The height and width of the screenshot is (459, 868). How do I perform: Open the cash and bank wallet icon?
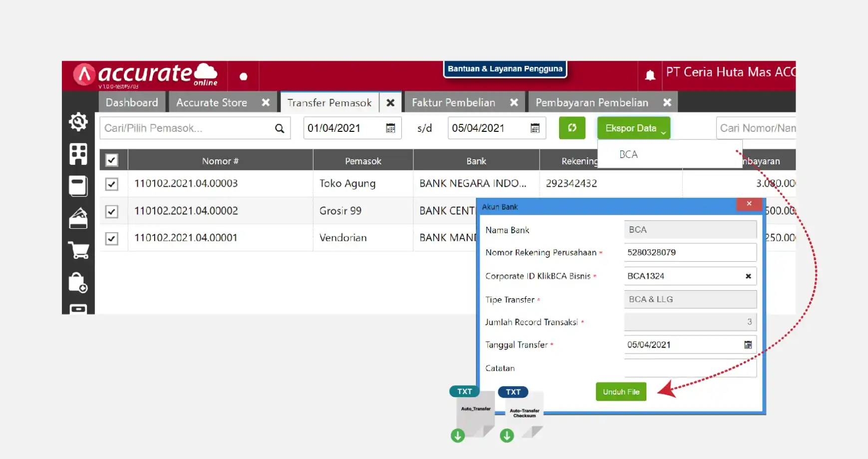point(78,218)
